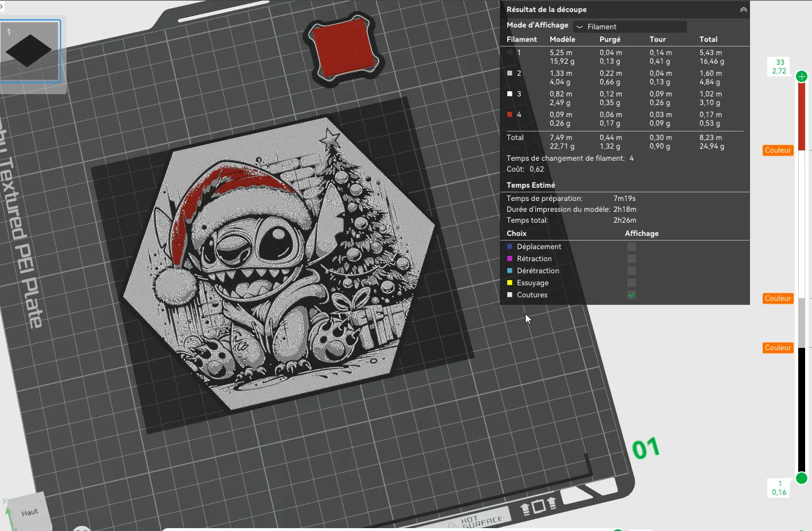Click the 0,53 g total for filament 4
This screenshot has height=531, width=812.
(x=710, y=123)
